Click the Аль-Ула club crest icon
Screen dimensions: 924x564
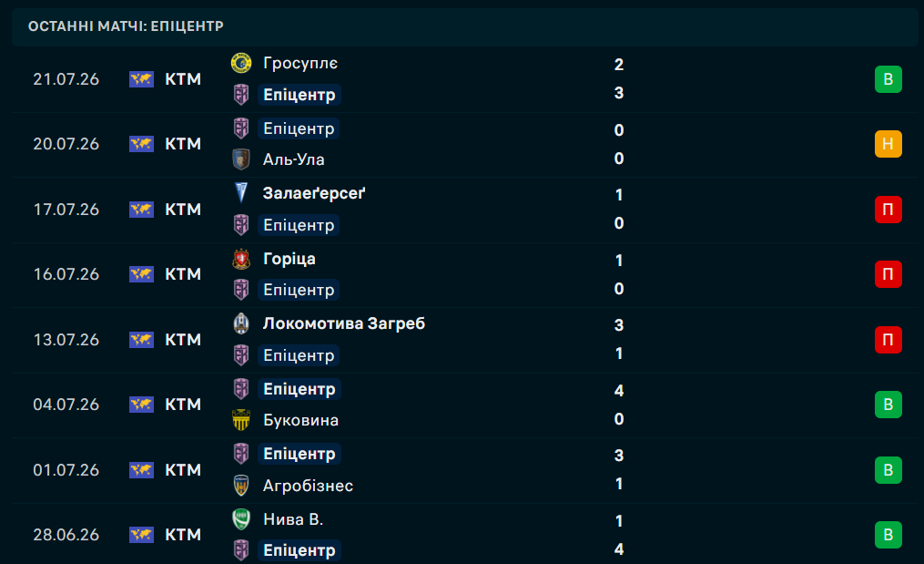pos(241,159)
